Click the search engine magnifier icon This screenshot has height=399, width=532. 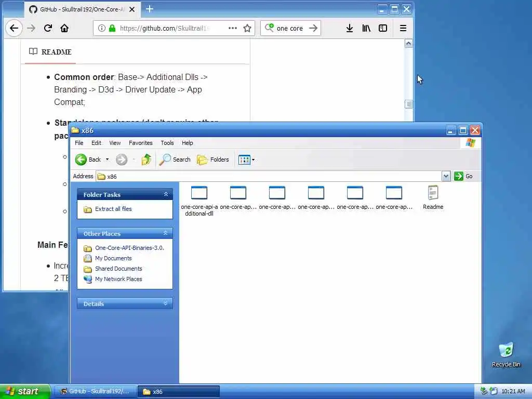[x=269, y=28]
